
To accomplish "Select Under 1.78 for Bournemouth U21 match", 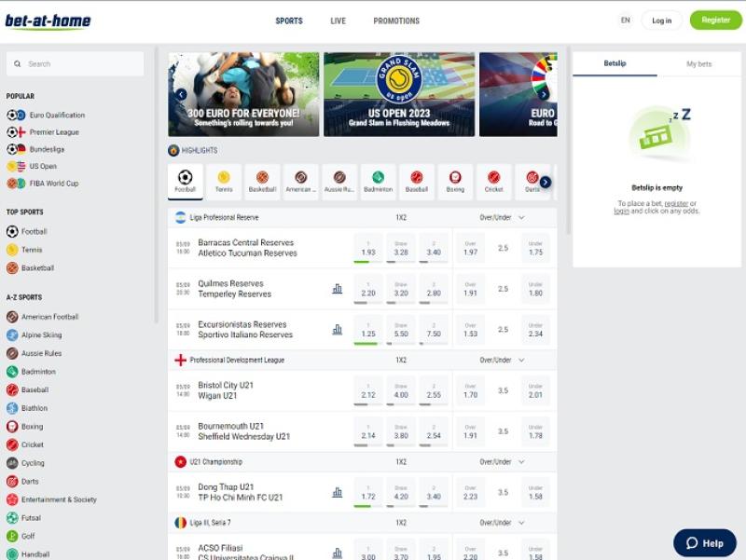I will coord(535,431).
